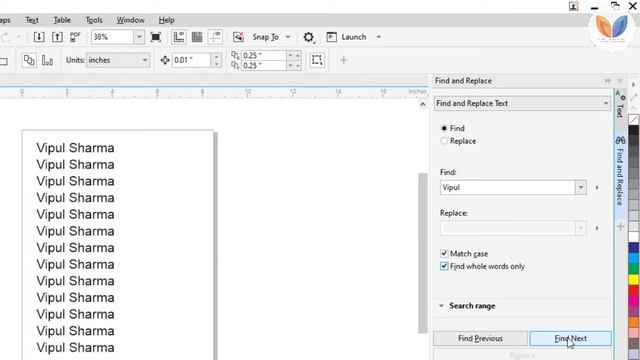The image size is (640, 360).
Task: Uncheck the Match case checkbox
Action: [444, 253]
